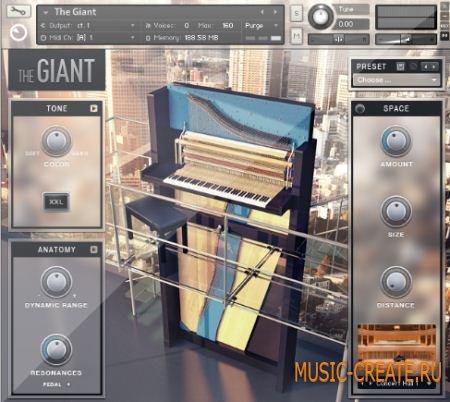Image resolution: width=450 pixels, height=402 pixels.
Task: Toggle the Space effect power button
Action: 360,109
